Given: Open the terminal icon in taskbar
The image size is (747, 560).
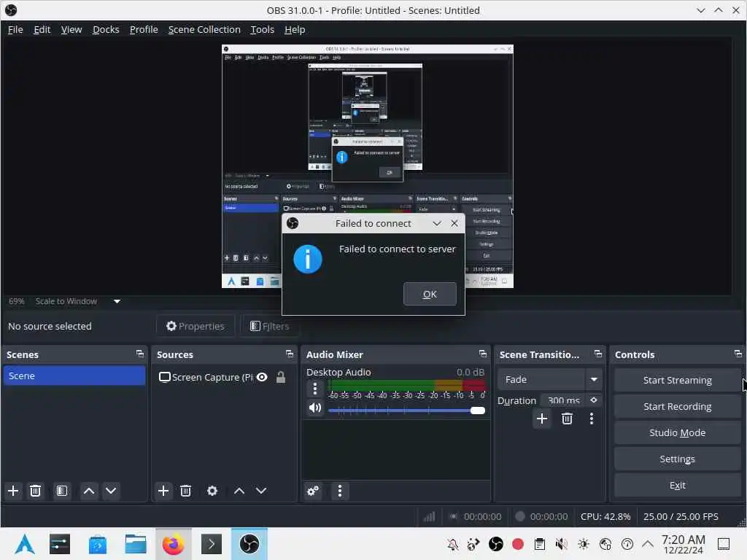Looking at the screenshot, I should [212, 544].
